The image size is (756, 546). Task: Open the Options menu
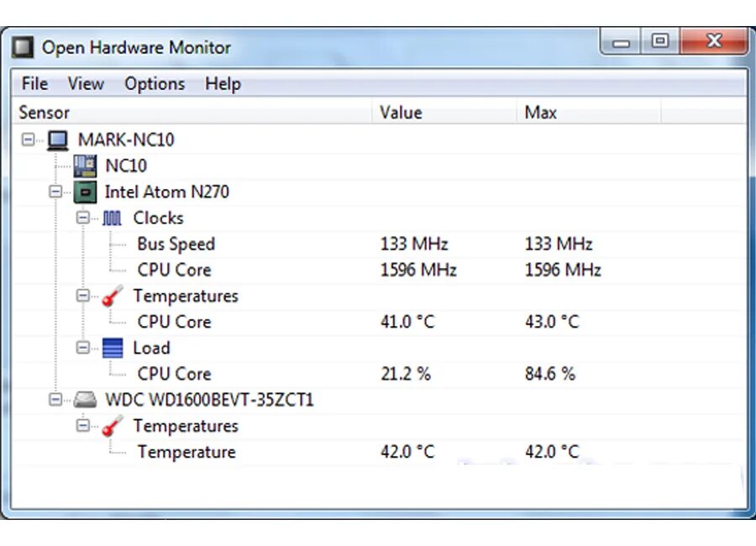155,84
